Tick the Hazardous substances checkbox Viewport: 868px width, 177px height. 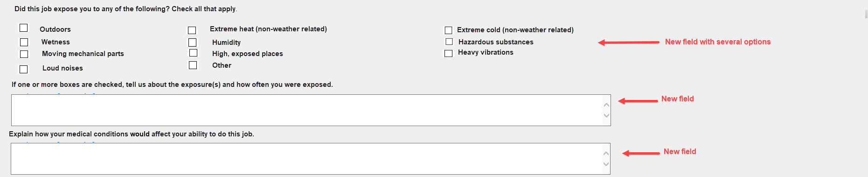449,42
